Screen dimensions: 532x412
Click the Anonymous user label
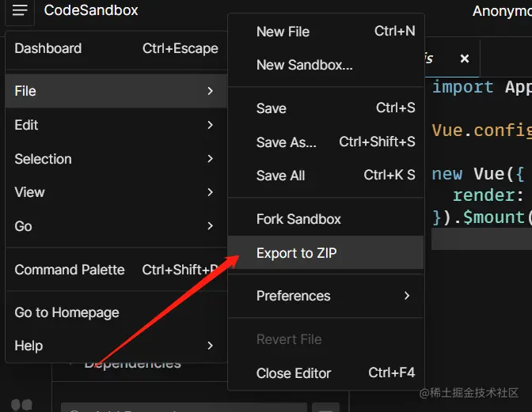tap(502, 11)
